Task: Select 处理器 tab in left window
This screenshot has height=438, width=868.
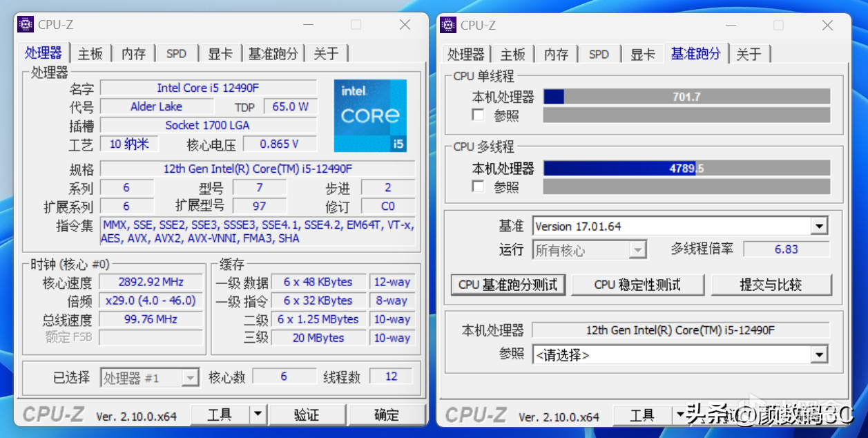Action: [44, 53]
